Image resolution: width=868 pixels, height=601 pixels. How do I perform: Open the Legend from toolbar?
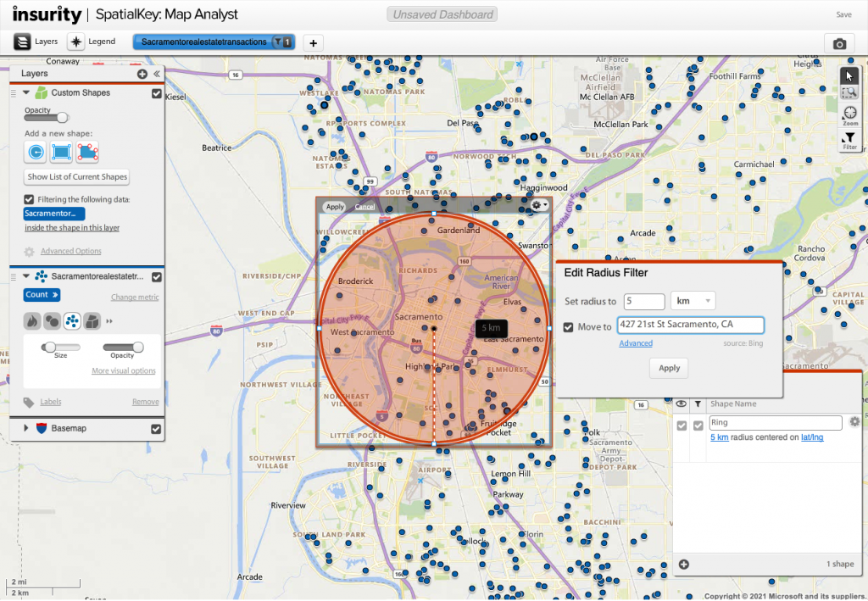(x=92, y=42)
